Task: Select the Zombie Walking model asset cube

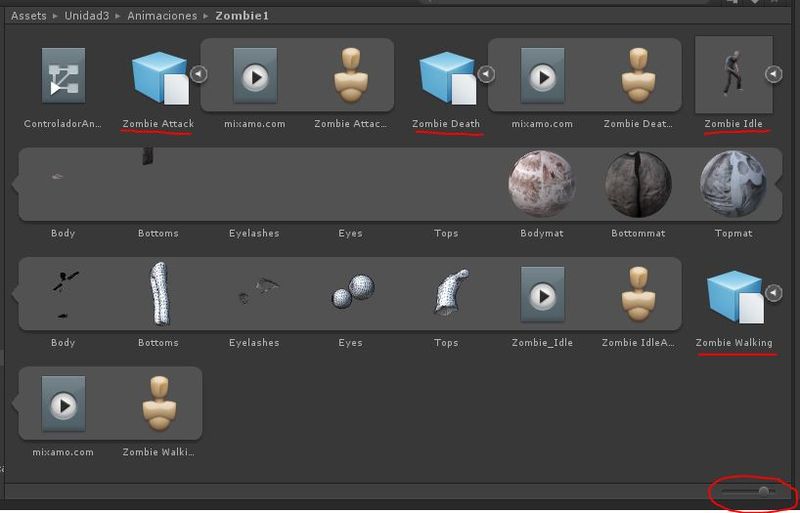Action: [x=735, y=297]
